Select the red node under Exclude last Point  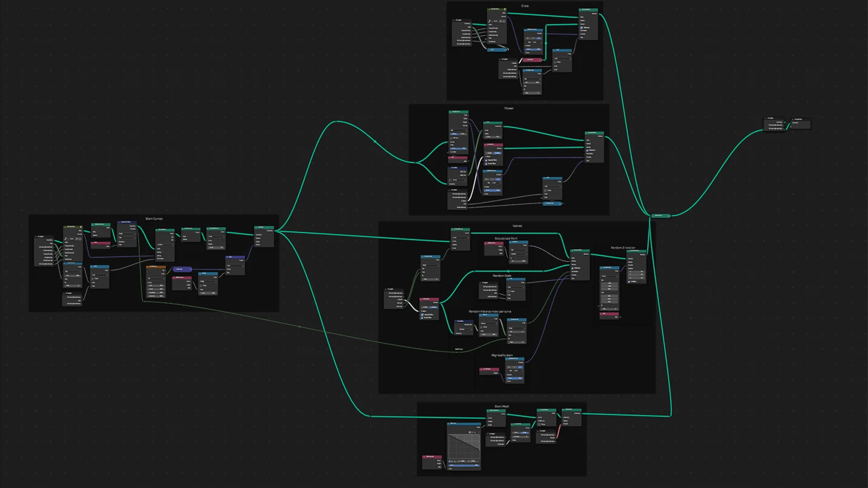click(x=493, y=243)
